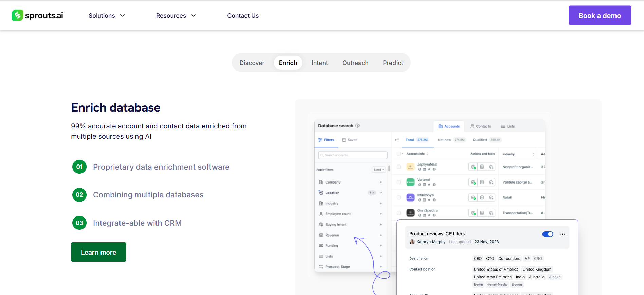Click Vortexel's contact action icon
Image resolution: width=644 pixels, height=295 pixels.
click(x=482, y=182)
